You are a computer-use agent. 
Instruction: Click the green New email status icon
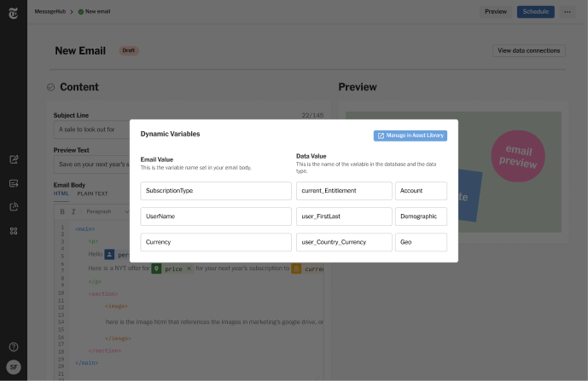click(80, 12)
